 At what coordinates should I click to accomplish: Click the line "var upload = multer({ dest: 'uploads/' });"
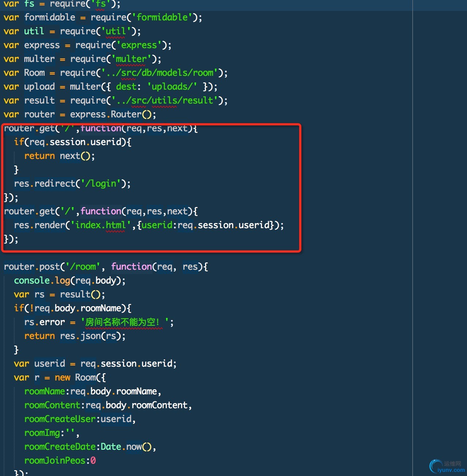(x=110, y=87)
